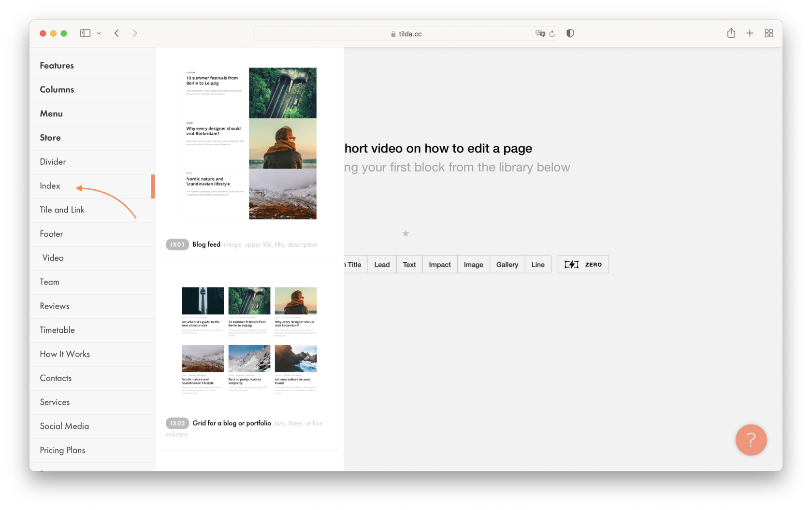Add a Text block
812x510 pixels.
pos(409,265)
